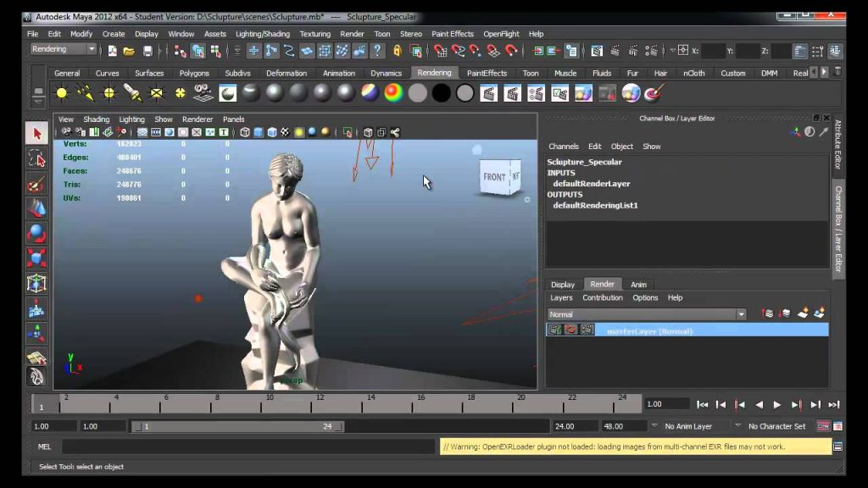The width and height of the screenshot is (868, 488).
Task: Choose the Paint Selection tool
Action: pos(36,184)
